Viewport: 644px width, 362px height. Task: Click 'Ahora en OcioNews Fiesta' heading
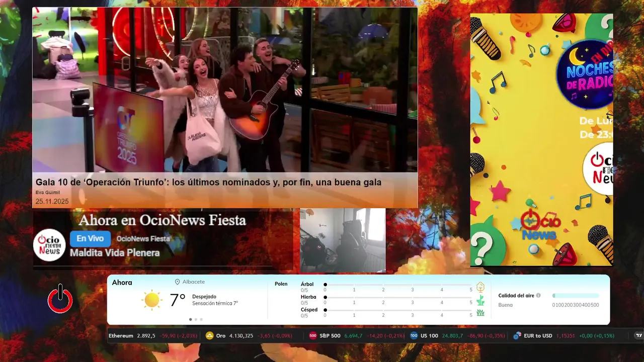click(163, 220)
